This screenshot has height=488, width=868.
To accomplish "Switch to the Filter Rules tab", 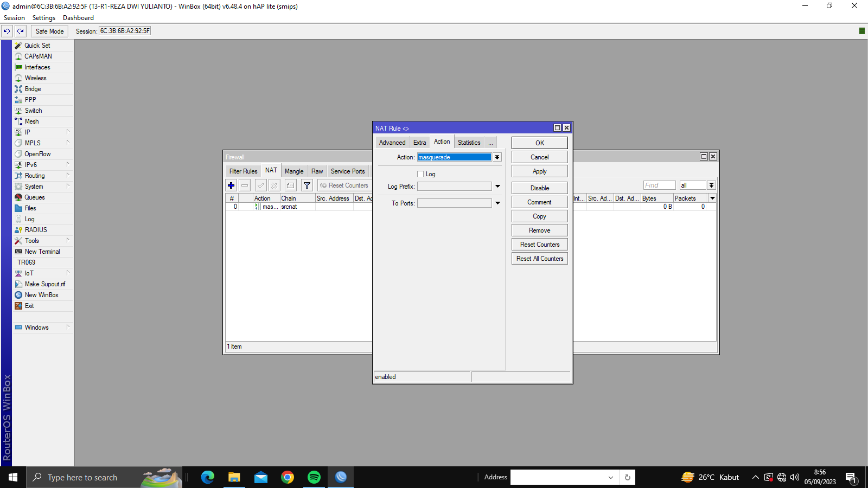I will [x=244, y=171].
